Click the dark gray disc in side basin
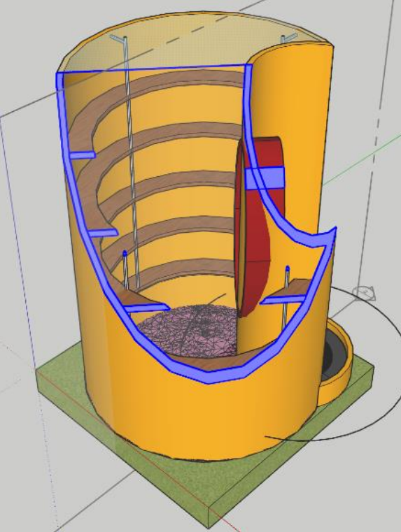401x532 pixels. click(332, 353)
